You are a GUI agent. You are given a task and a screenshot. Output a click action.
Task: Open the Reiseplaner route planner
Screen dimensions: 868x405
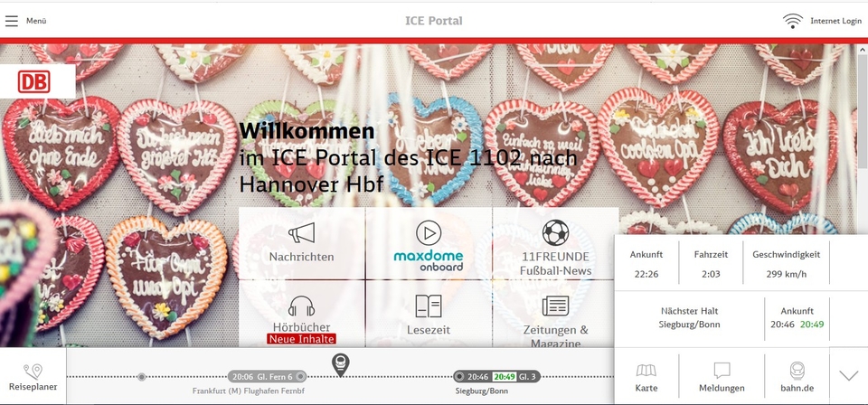coord(33,377)
